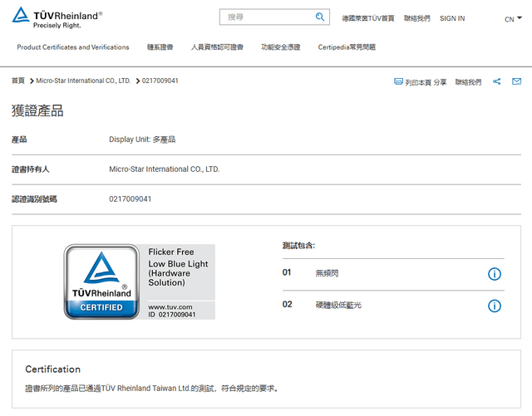Screen dimensions: 532x416
Task: Click the 無頻閃 test row label
Action: (x=327, y=273)
